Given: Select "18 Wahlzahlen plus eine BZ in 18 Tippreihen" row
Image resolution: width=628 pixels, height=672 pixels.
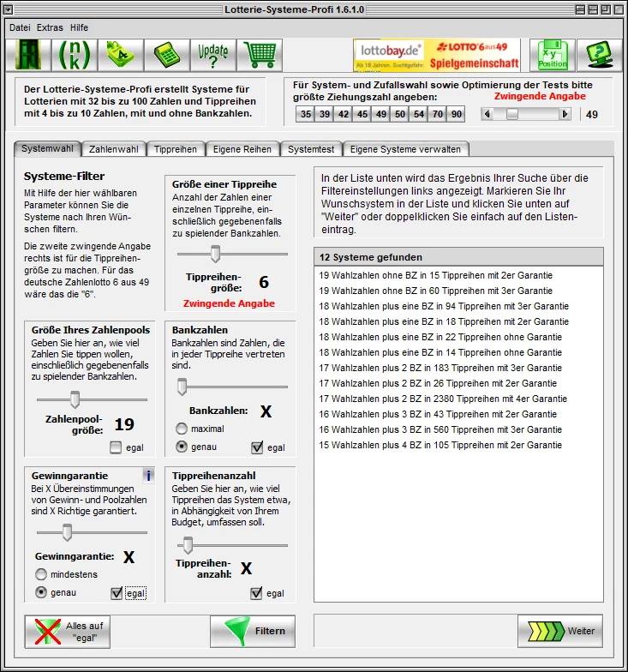Looking at the screenshot, I should pyautogui.click(x=458, y=321).
